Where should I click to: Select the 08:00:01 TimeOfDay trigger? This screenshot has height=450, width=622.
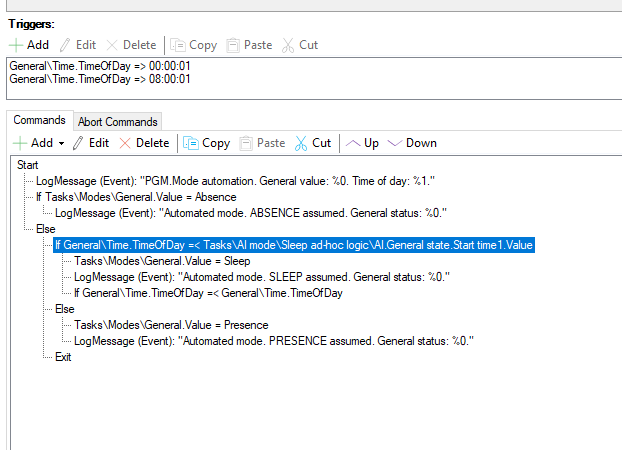[x=100, y=78]
